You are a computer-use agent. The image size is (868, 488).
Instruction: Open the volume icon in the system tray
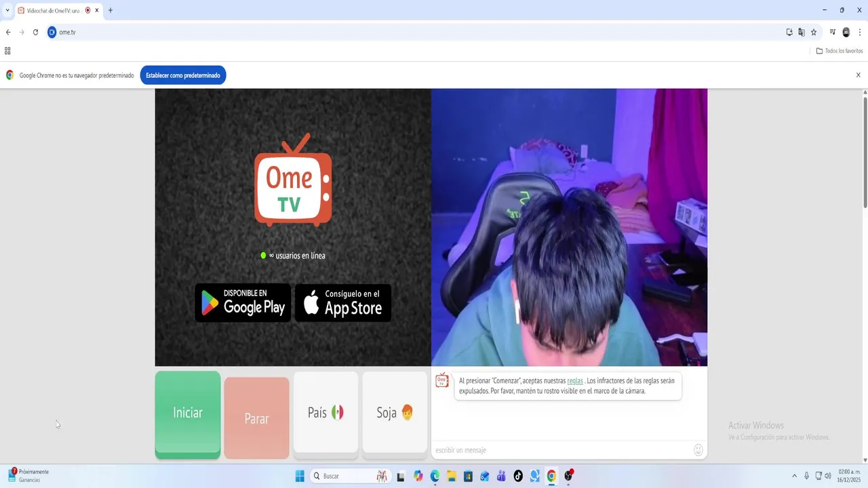(828, 476)
